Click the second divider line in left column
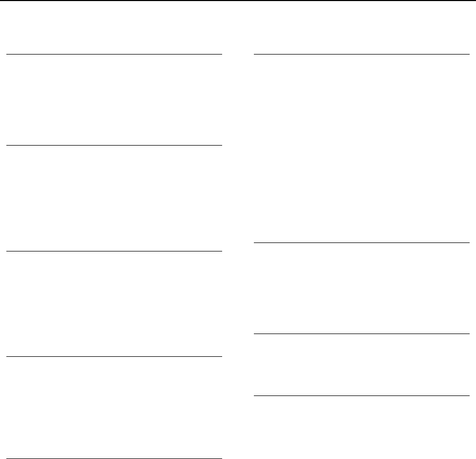 tap(114, 145)
